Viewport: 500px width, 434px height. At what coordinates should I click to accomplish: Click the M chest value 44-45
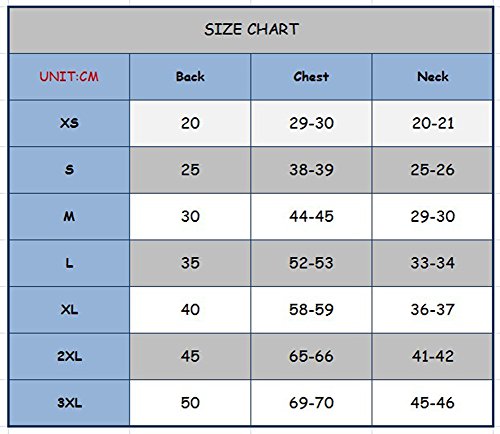point(311,217)
